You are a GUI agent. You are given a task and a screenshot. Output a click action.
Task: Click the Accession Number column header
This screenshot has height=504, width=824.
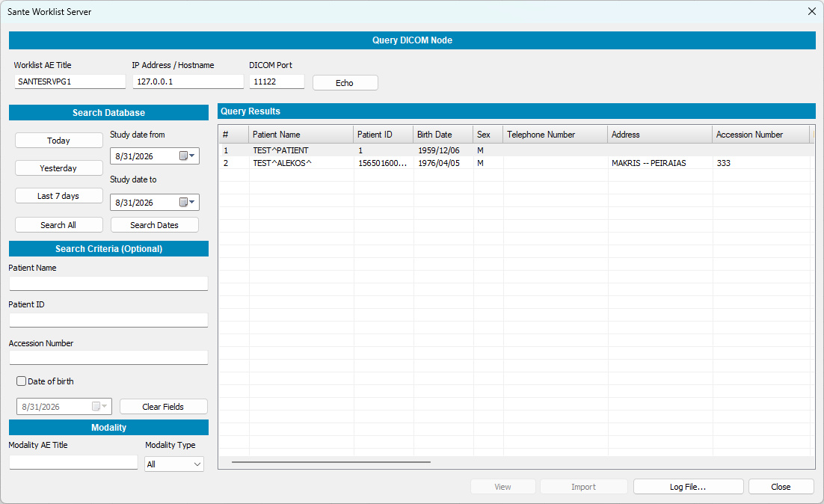click(x=761, y=135)
